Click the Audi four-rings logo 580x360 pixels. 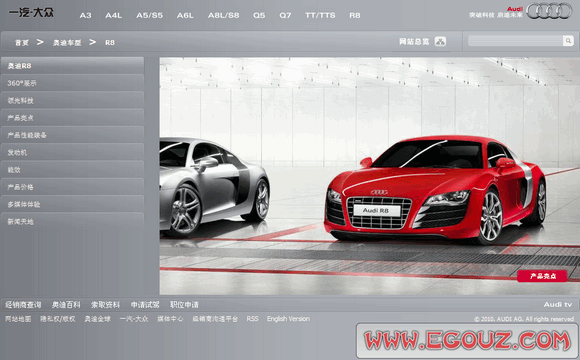tap(549, 11)
